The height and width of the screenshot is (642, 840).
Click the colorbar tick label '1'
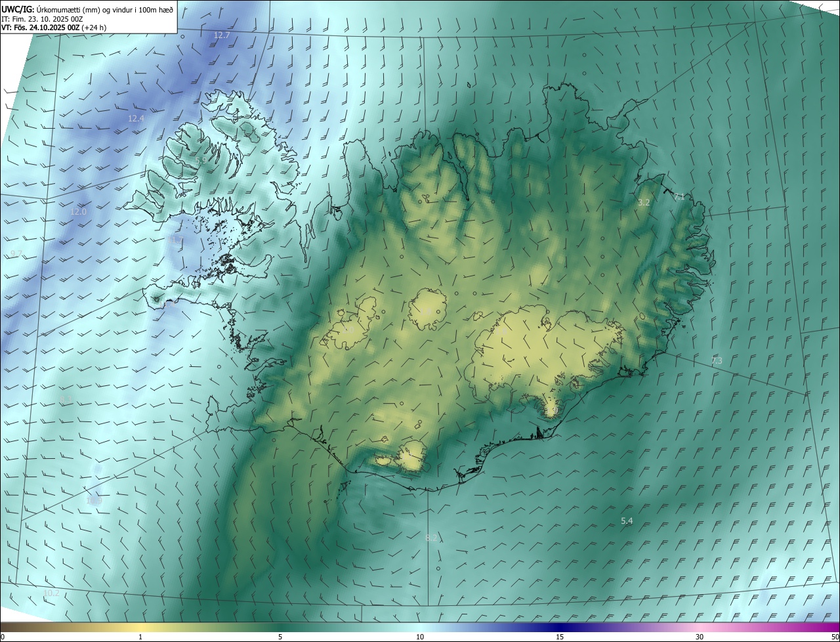pos(140,637)
